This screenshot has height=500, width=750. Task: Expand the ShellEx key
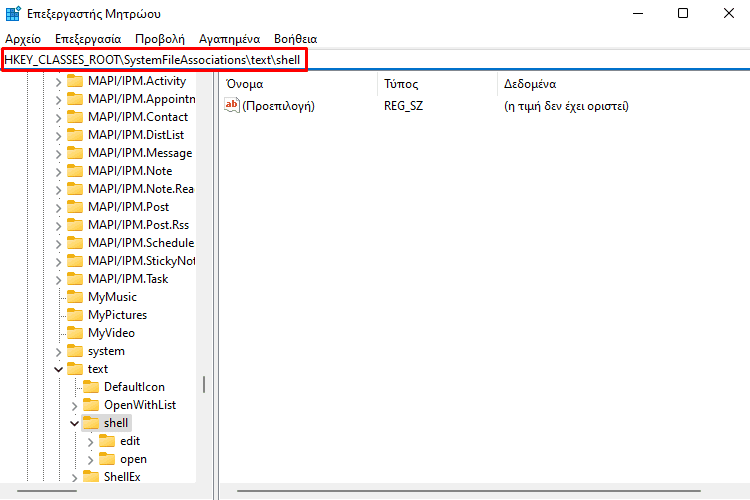(x=74, y=478)
